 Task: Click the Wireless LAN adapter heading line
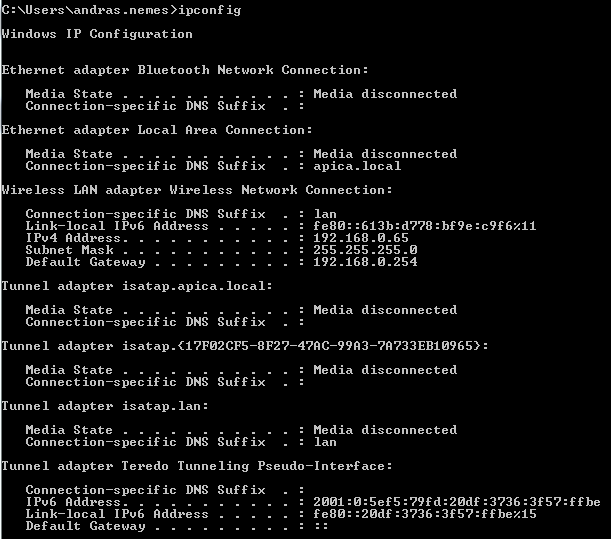click(197, 190)
